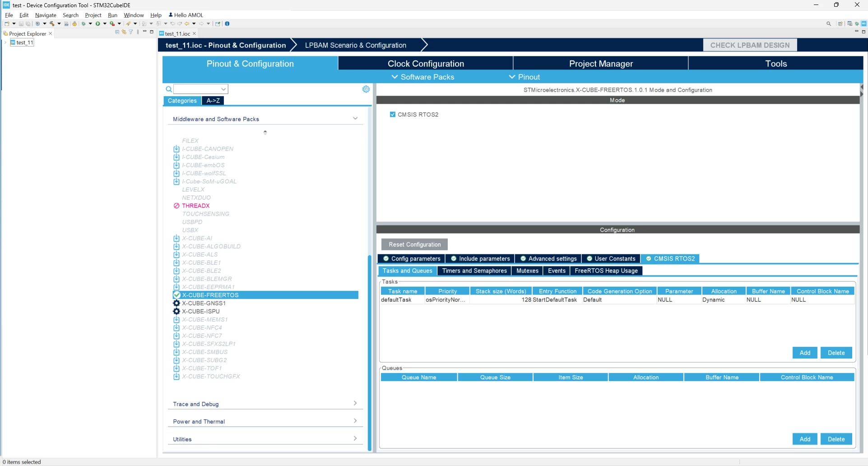Viewport: 868px width, 466px height.
Task: Open the category search combo box dropdown
Action: 223,89
